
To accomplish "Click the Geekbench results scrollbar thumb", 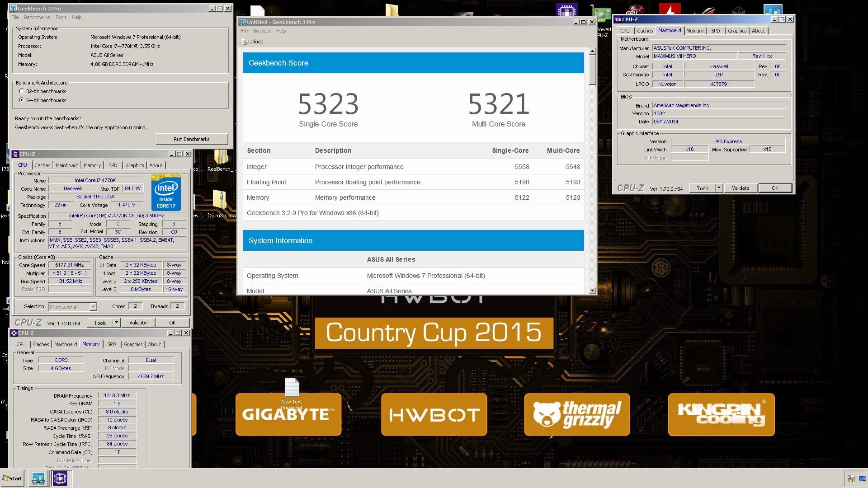I will [592, 70].
